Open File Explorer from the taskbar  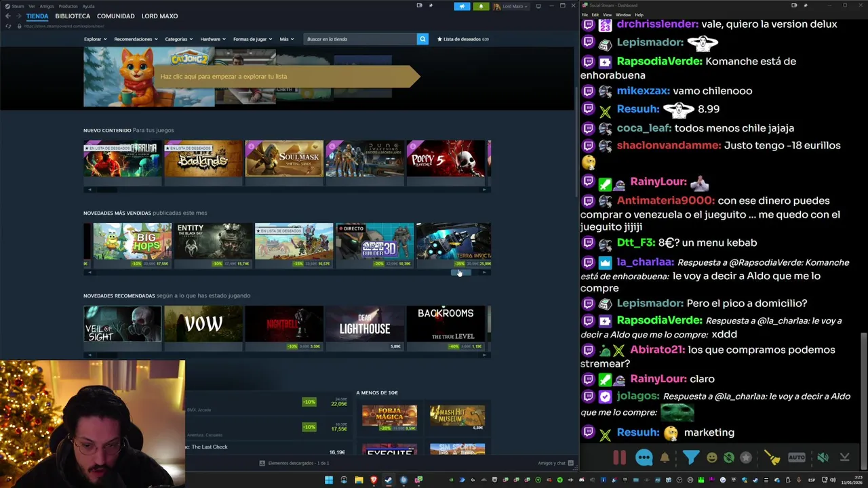pos(359,480)
